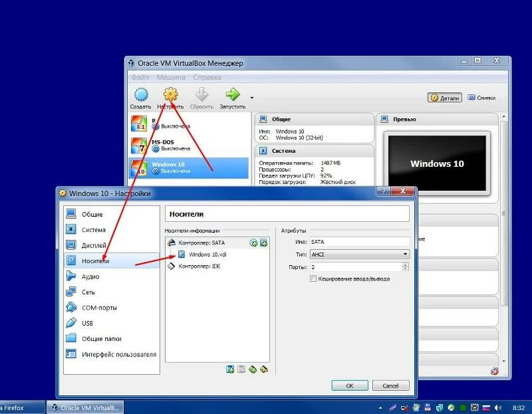Click the Общие section header in details pane
Viewport: 532px width, 414px height.
(314, 120)
